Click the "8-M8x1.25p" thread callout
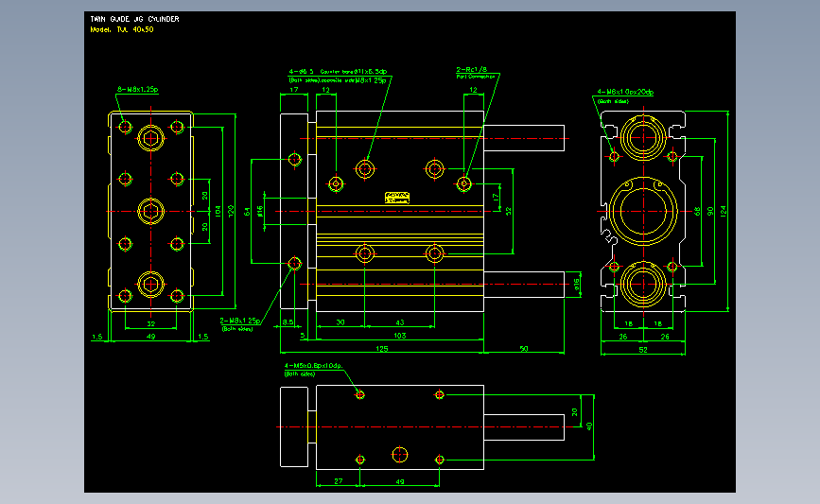Image resolution: width=820 pixels, height=504 pixels. tap(137, 90)
